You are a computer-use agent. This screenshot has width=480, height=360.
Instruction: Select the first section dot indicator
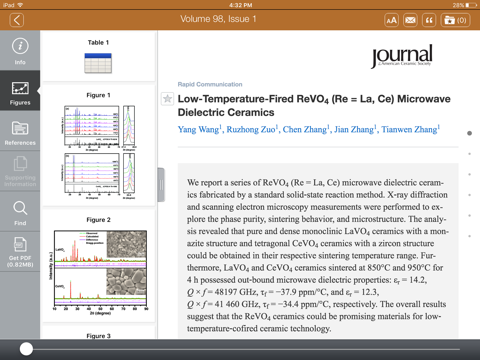[469, 133]
